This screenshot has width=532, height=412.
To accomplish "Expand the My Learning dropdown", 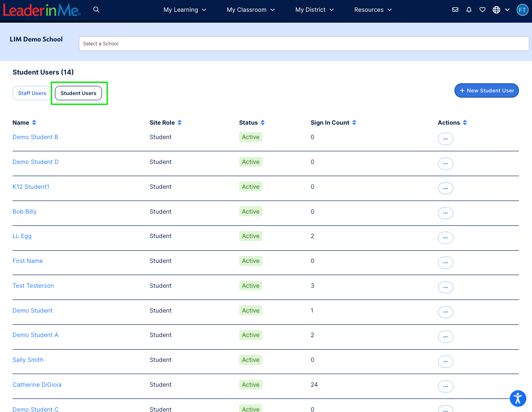I will point(185,10).
